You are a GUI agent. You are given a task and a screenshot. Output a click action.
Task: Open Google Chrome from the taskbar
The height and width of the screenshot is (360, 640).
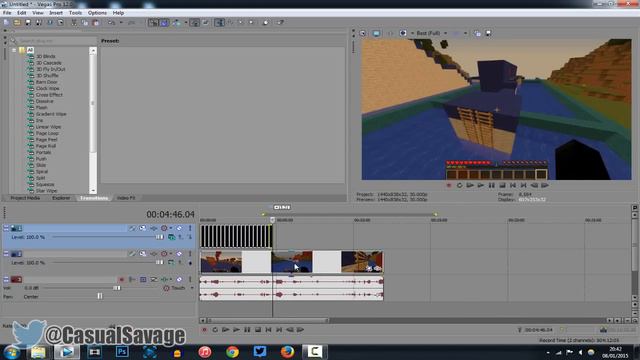click(232, 351)
